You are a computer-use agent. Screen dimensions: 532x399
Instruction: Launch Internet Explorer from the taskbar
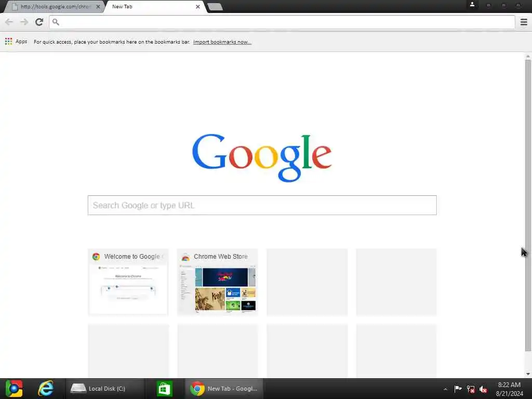coord(46,389)
